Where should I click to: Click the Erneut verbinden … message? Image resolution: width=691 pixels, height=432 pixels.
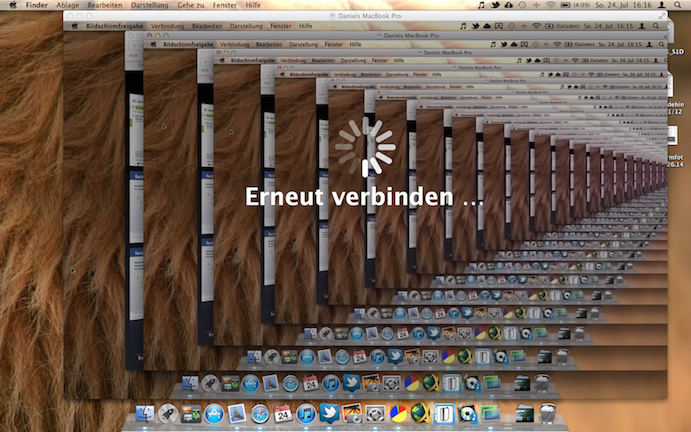click(364, 197)
